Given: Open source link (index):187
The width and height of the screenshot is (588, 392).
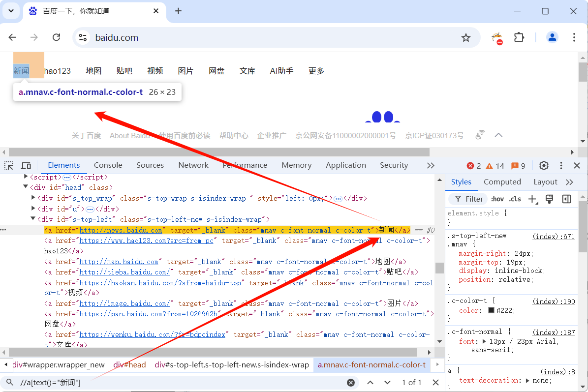Looking at the screenshot, I should pos(554,332).
